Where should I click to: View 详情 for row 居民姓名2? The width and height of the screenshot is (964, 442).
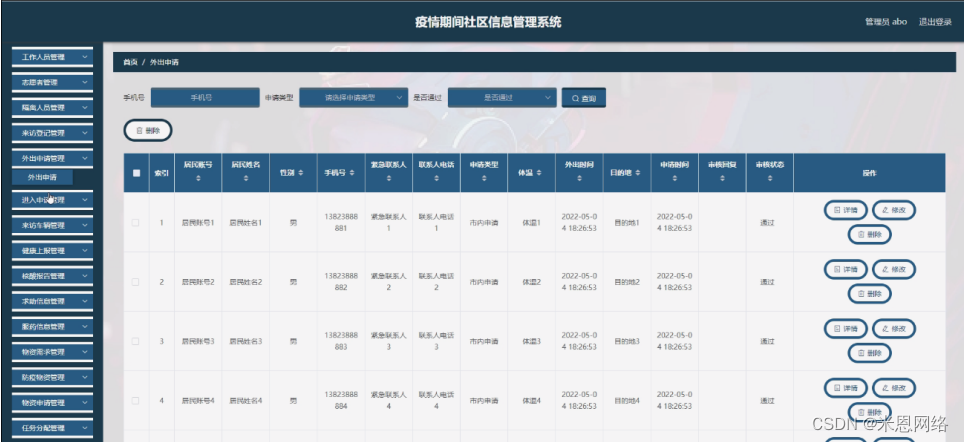(x=845, y=269)
